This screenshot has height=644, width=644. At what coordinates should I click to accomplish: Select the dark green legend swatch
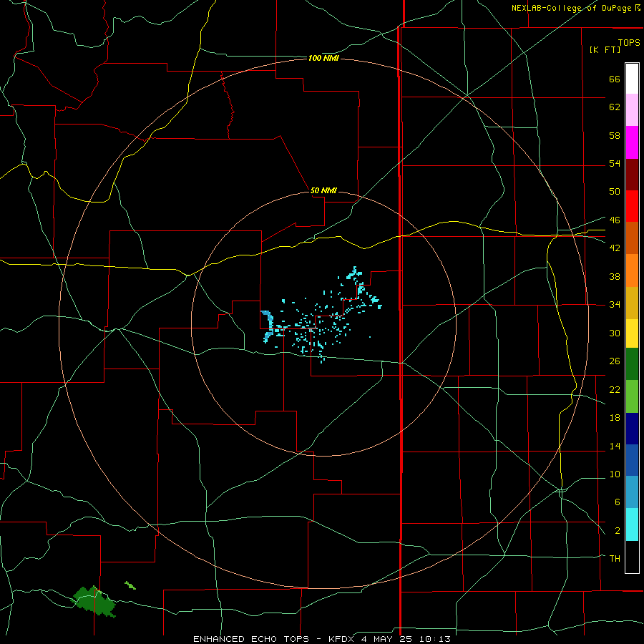(632, 364)
